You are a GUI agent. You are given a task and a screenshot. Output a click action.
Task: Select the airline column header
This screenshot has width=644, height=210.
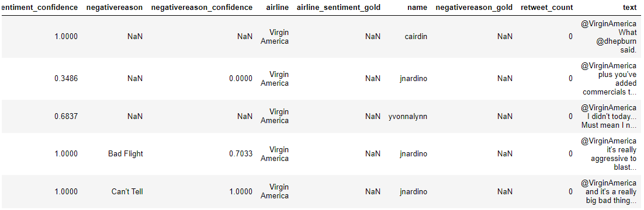coord(277,8)
